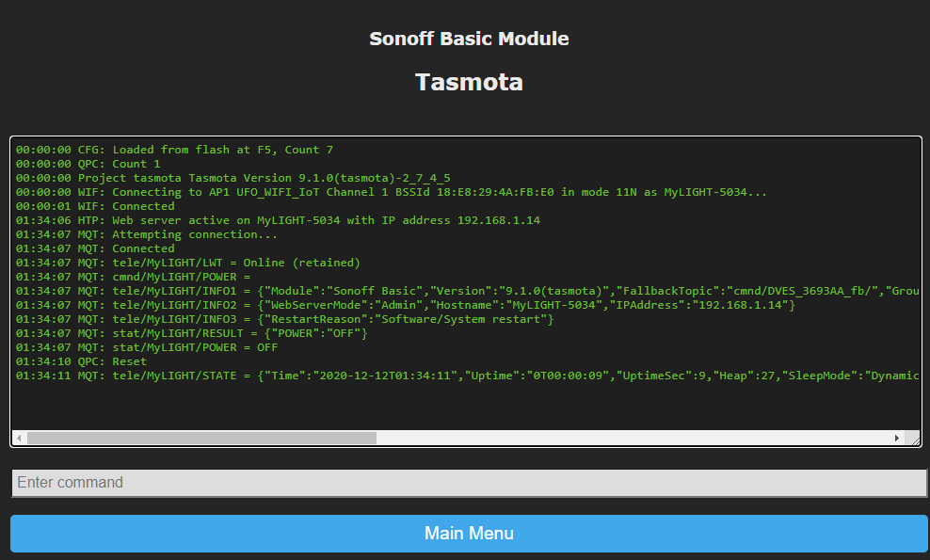930x560 pixels.
Task: Click log line 'tele/MyLIGHT/STATE' with Time
Action: pos(468,376)
